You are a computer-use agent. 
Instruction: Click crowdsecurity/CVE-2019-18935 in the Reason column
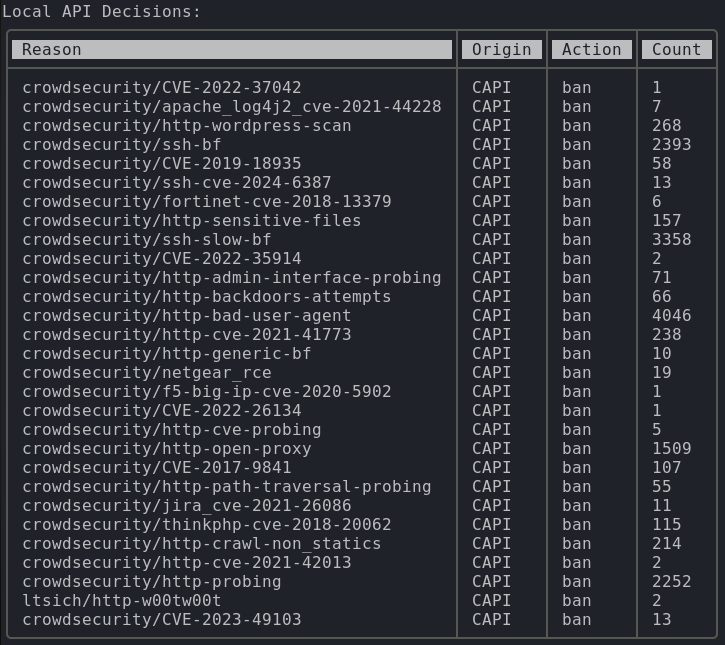(x=162, y=164)
